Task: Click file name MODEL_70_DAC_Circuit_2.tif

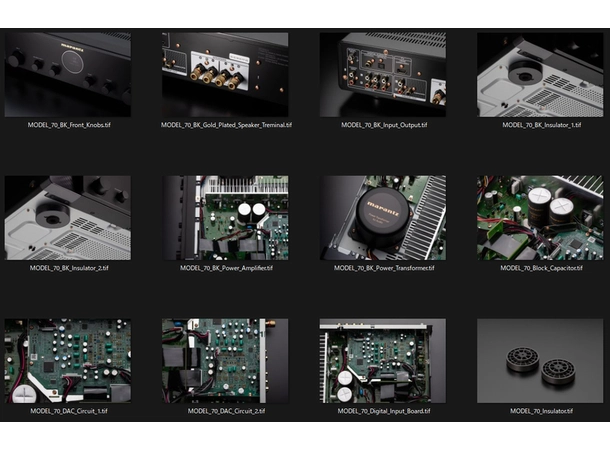Action: tap(226, 411)
